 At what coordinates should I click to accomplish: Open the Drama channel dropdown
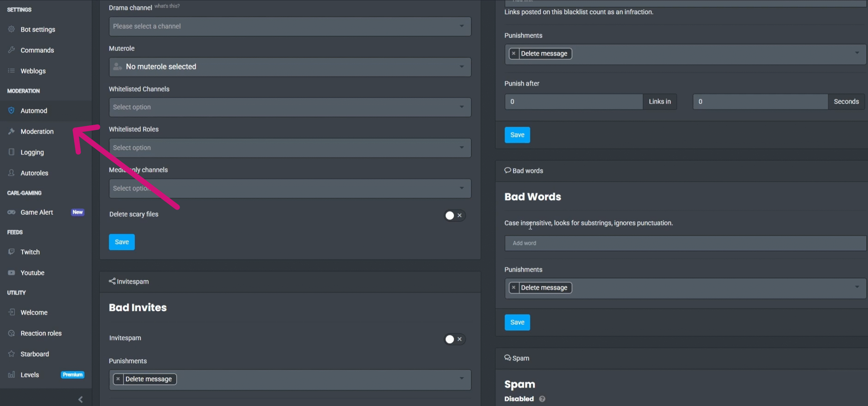290,26
